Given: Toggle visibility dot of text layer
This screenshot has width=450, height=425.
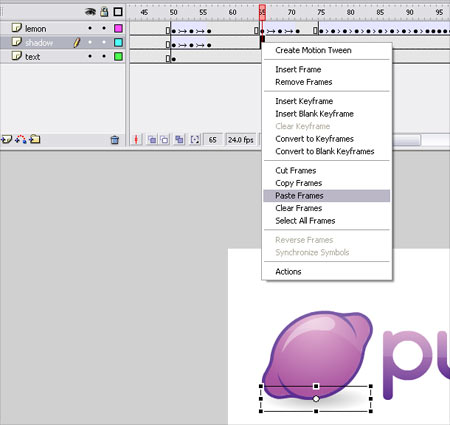Looking at the screenshot, I should tap(90, 56).
